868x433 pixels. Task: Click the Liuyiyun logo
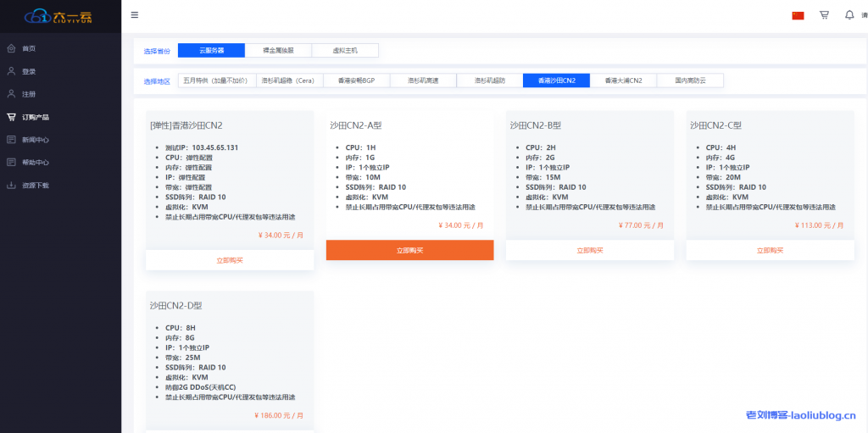(x=60, y=16)
